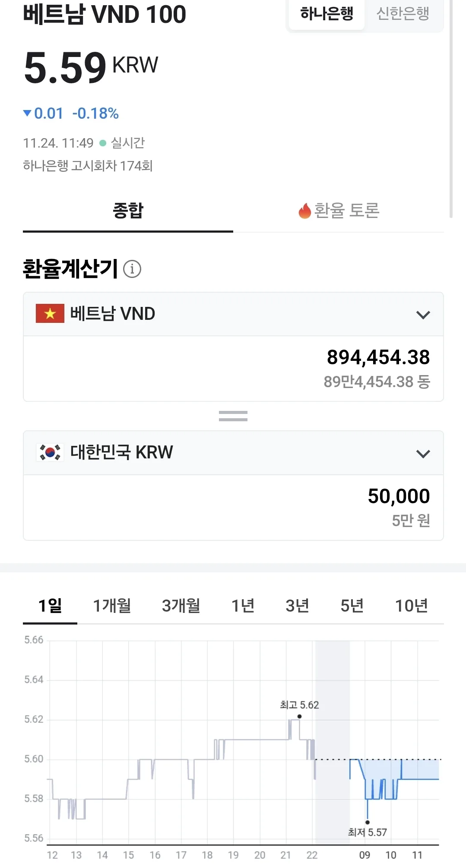Click the VND amount field 894,454.38

[x=233, y=369]
